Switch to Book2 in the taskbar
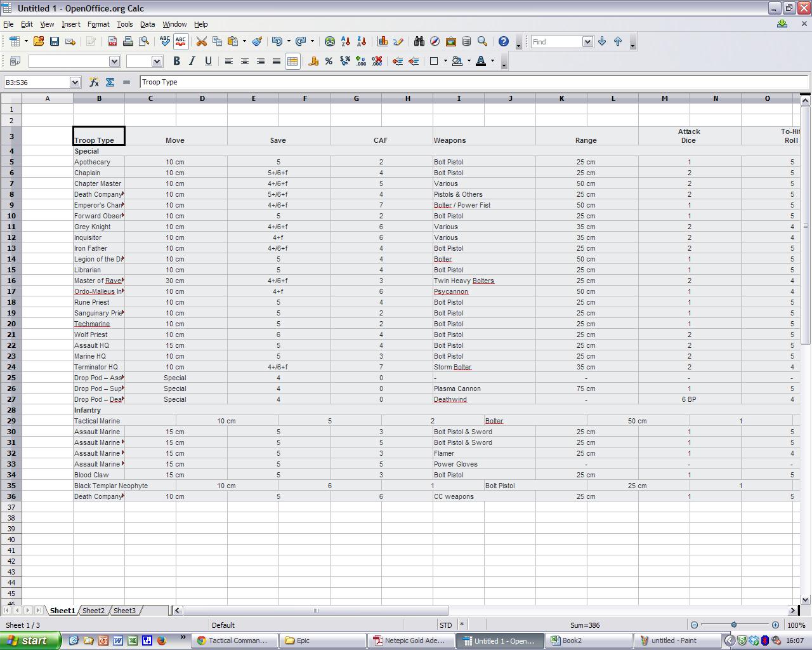Image resolution: width=812 pixels, height=650 pixels. 590,640
